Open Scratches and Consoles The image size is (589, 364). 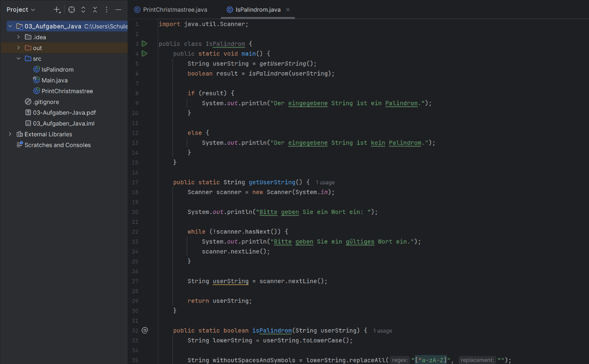[57, 145]
